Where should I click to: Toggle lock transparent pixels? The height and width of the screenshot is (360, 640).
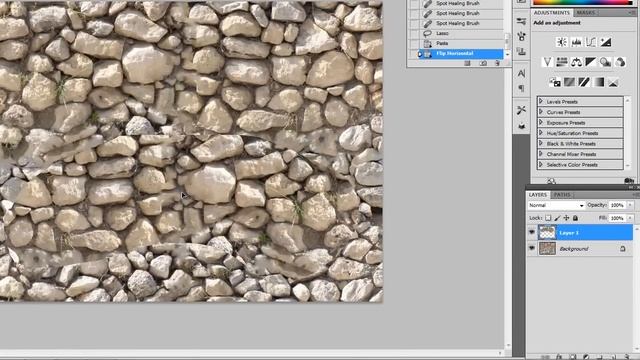click(x=548, y=218)
